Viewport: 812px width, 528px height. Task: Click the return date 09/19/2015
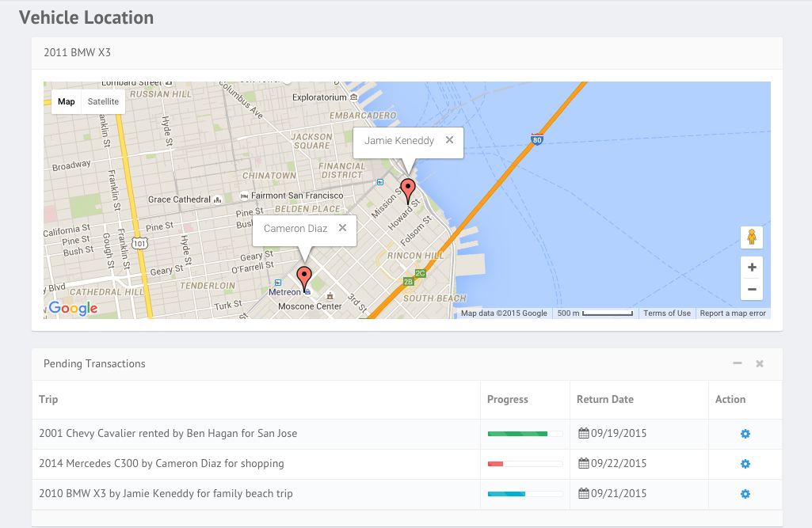(619, 433)
